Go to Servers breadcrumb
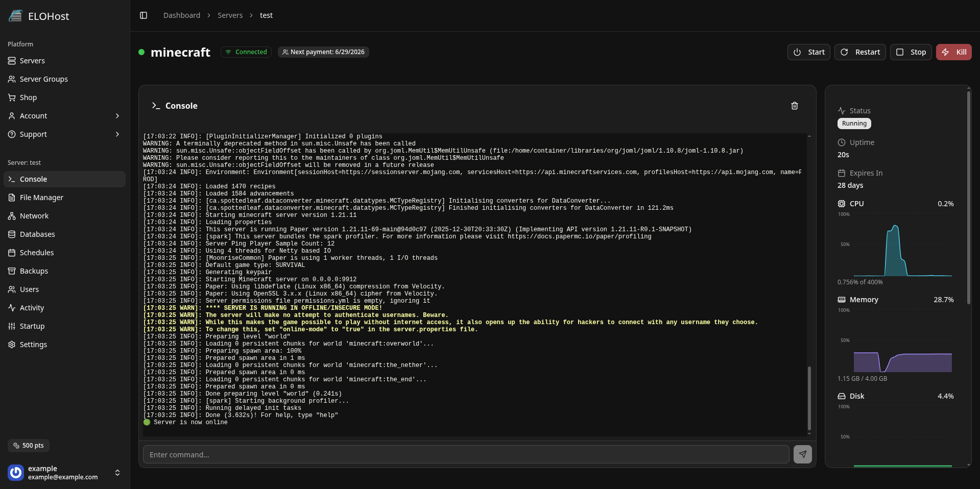 [230, 15]
